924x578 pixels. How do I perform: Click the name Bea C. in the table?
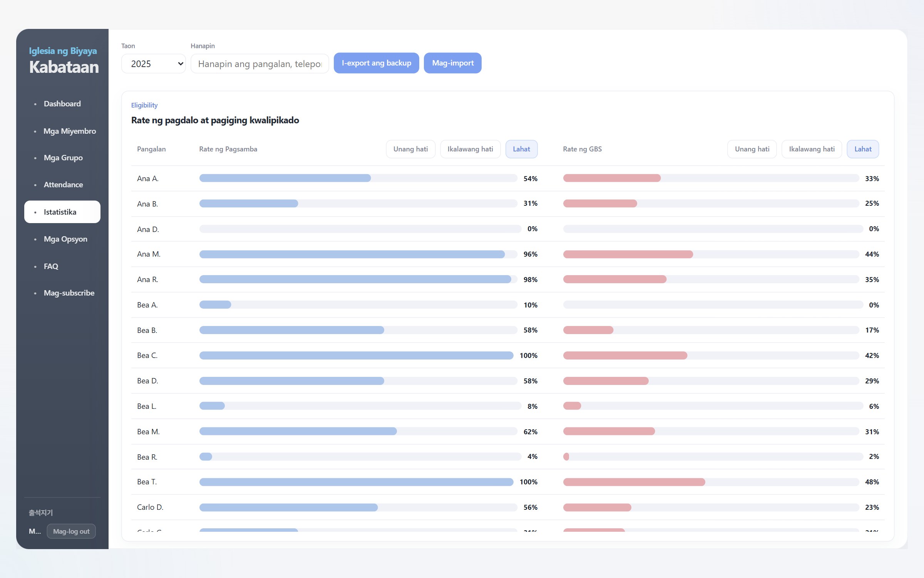(147, 356)
